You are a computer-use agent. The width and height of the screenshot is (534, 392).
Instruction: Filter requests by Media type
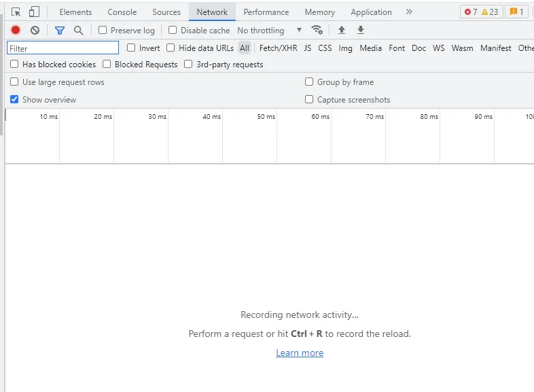point(370,48)
